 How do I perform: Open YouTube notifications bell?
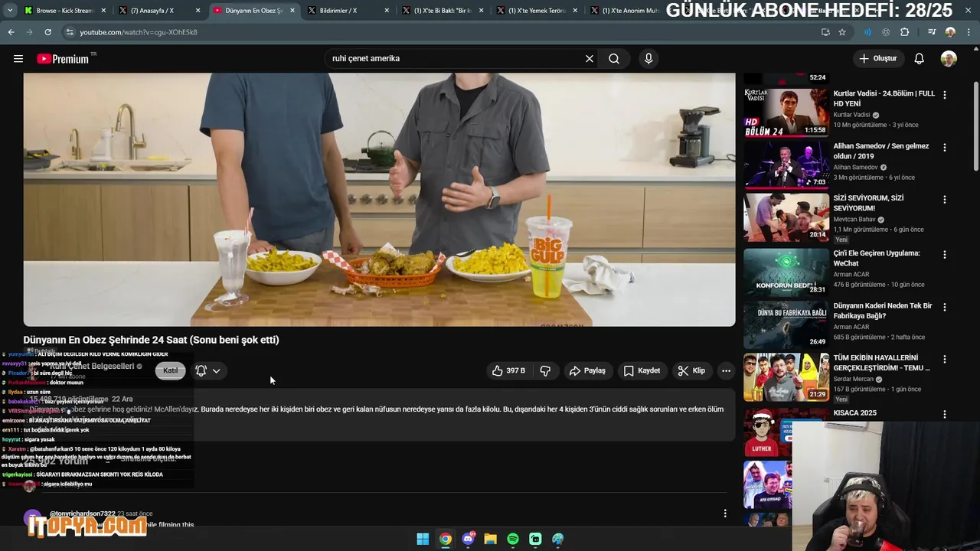coord(920,59)
